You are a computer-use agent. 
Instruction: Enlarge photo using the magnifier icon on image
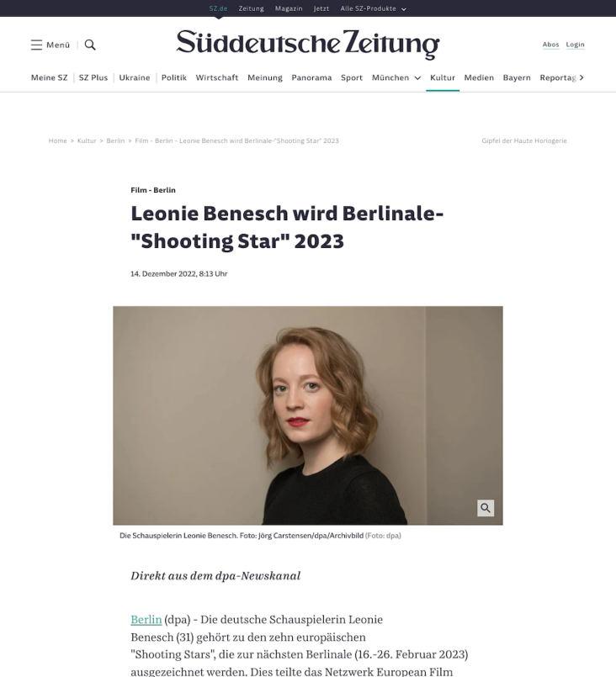(486, 508)
